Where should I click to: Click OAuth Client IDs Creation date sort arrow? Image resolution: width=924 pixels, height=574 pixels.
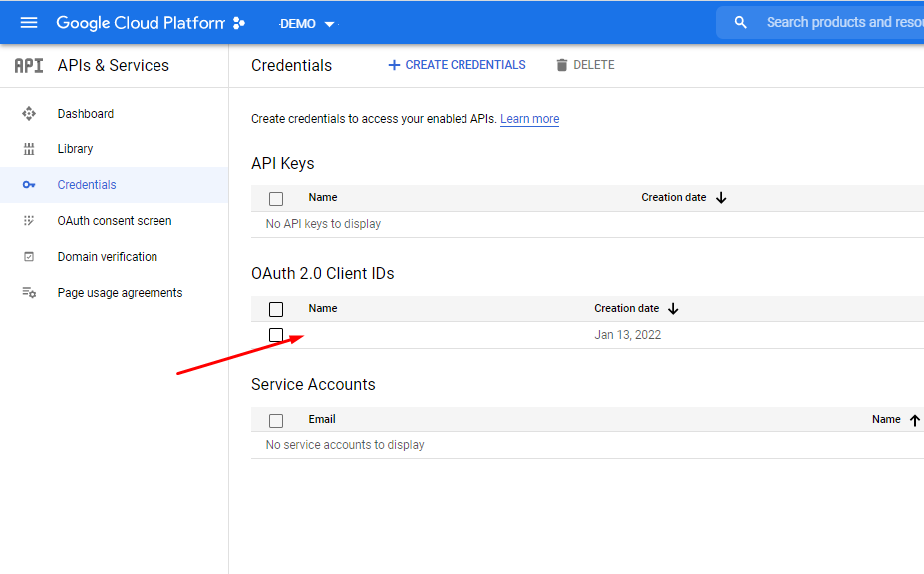point(673,309)
